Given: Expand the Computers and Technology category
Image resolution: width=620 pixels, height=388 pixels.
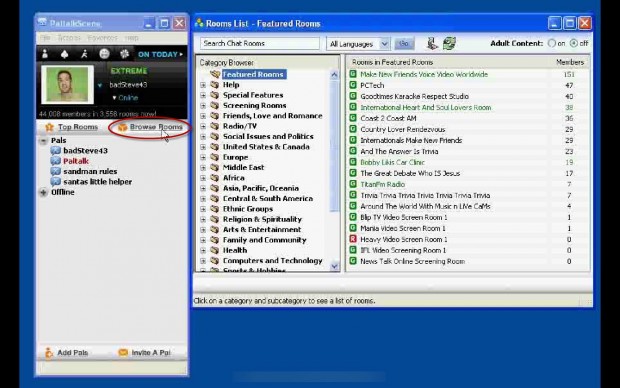Looking at the screenshot, I should tap(203, 261).
